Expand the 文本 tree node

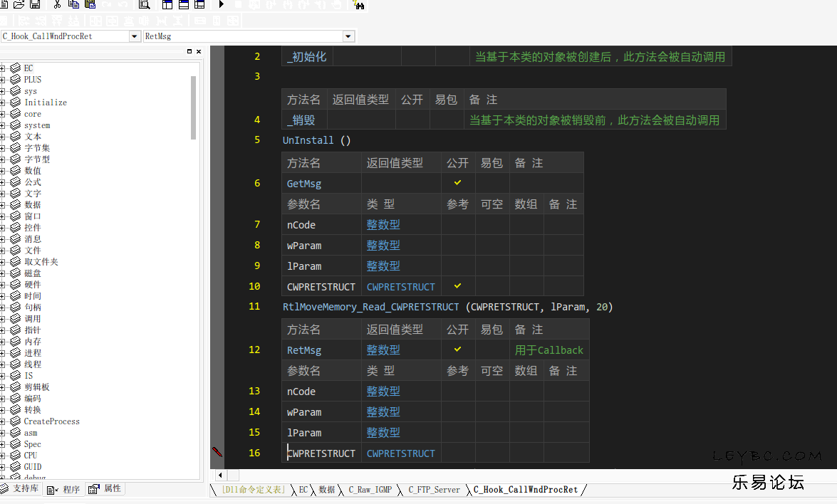coord(3,137)
